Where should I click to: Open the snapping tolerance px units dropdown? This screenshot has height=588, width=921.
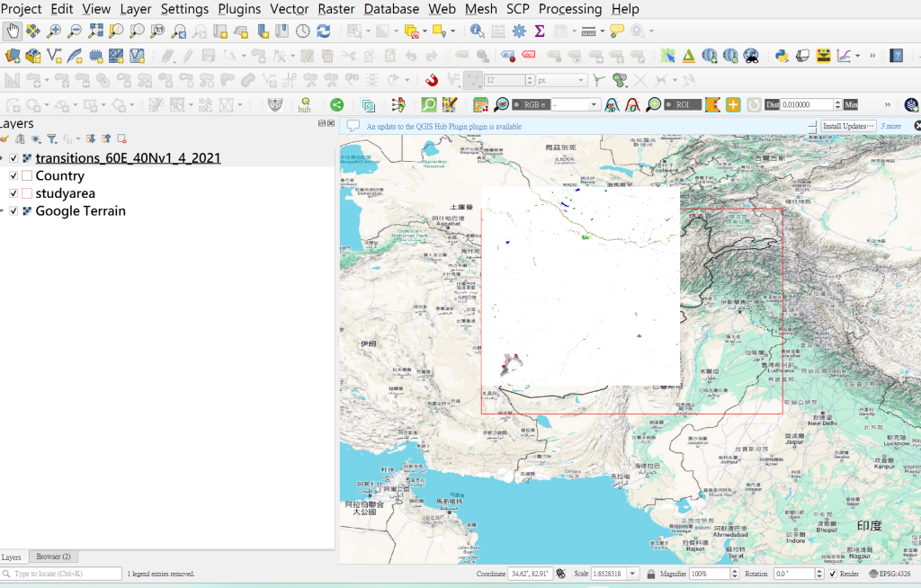point(561,80)
